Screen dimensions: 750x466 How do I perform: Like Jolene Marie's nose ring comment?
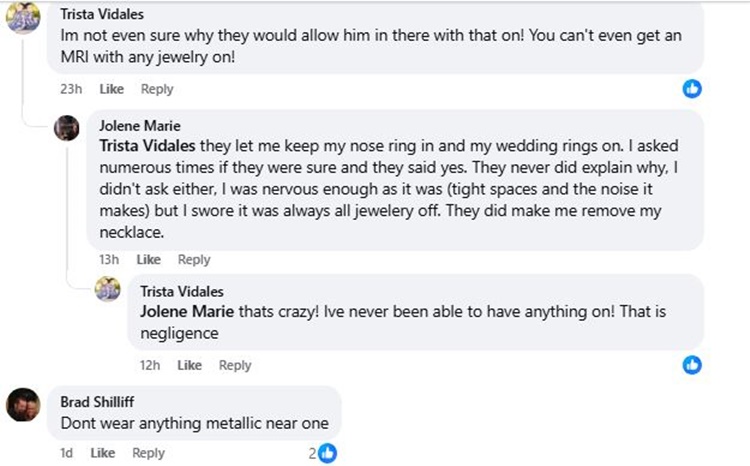(x=148, y=260)
